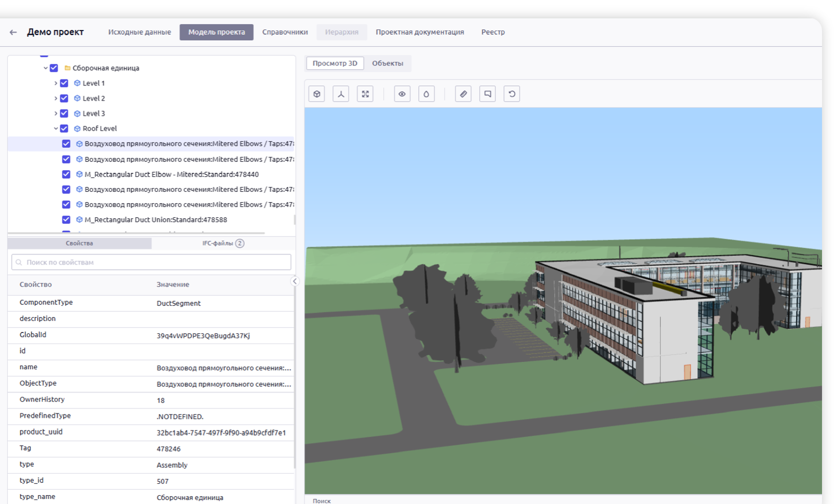The width and height of the screenshot is (839, 504).
Task: Open the Справочники tab
Action: [x=285, y=32]
